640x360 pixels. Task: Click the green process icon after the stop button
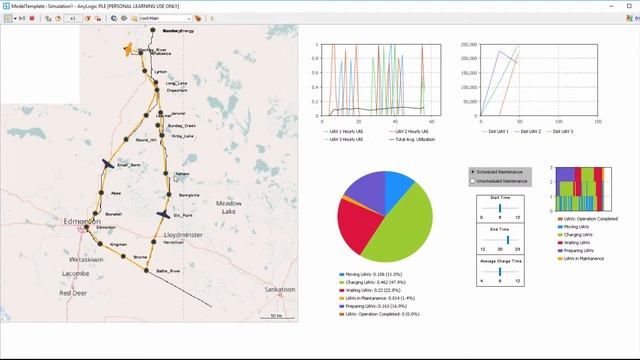(x=48, y=18)
